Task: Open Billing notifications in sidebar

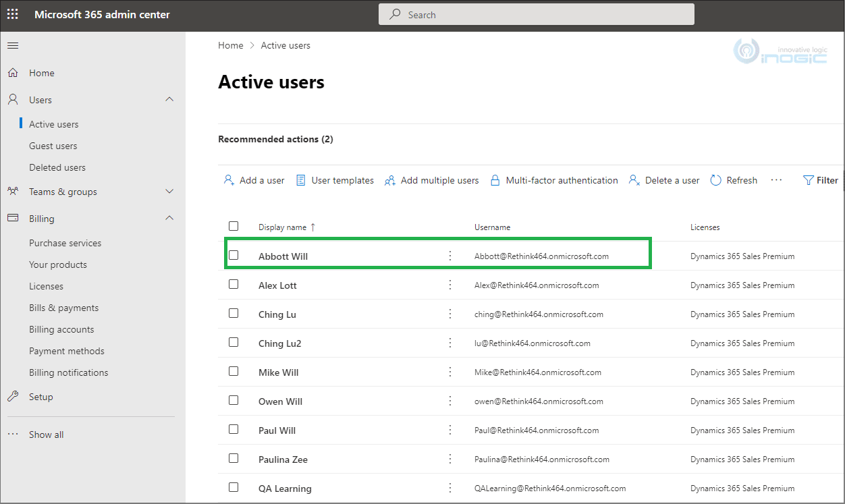Action: [x=69, y=372]
